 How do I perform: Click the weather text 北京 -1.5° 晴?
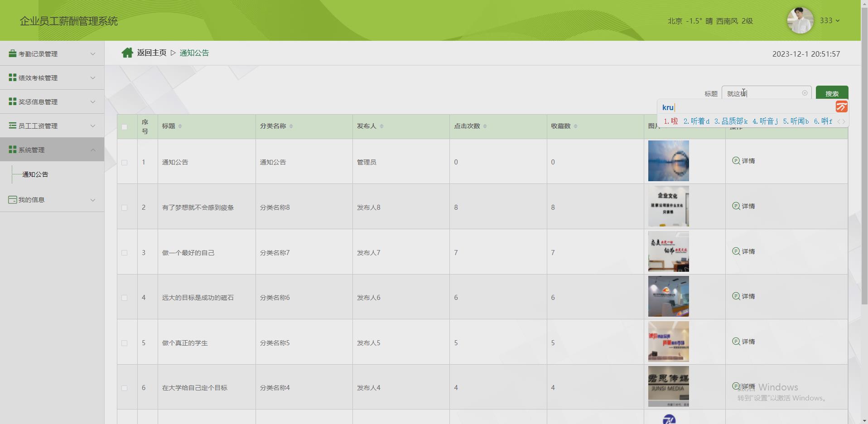click(x=690, y=21)
